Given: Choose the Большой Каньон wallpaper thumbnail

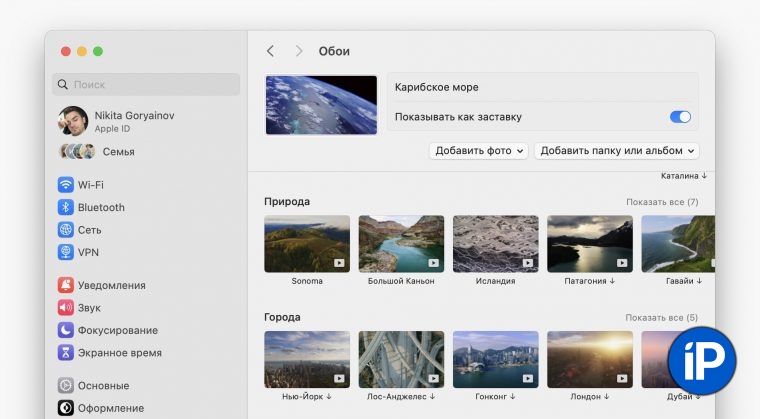Looking at the screenshot, I should tap(401, 244).
